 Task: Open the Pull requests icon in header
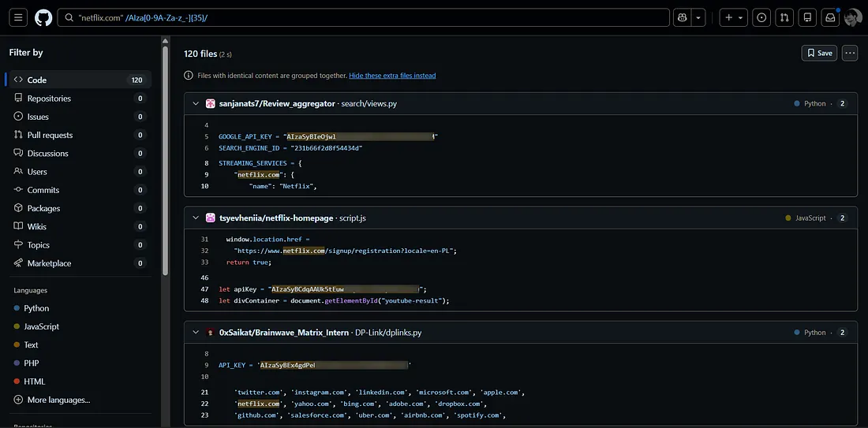pos(784,17)
